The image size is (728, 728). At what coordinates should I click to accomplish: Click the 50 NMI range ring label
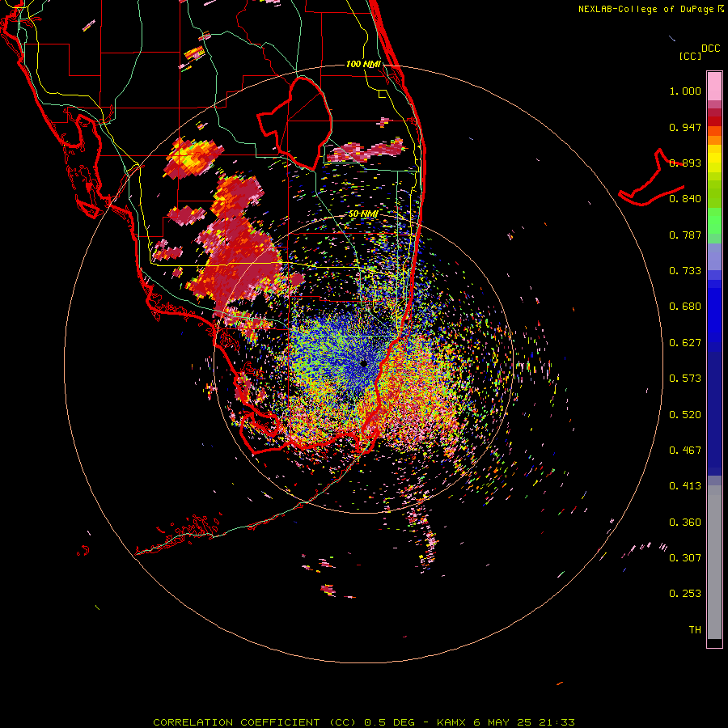point(363,214)
